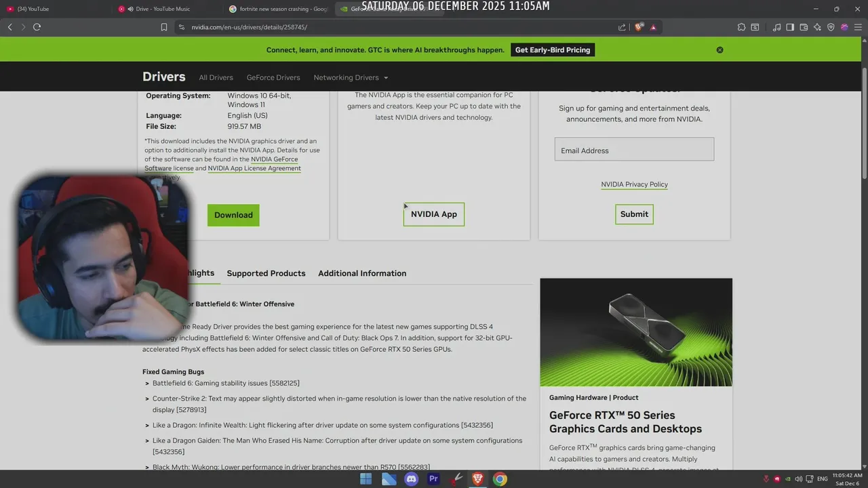Screen dimensions: 868x488
Task: Toggle the browser sidebar panel icon
Action: point(790,27)
